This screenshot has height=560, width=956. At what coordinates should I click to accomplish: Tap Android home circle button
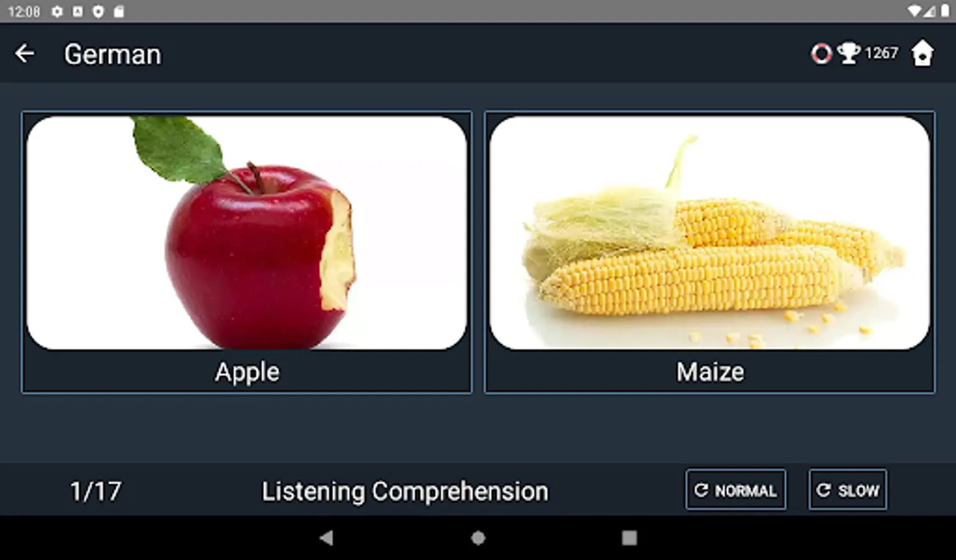(x=478, y=538)
